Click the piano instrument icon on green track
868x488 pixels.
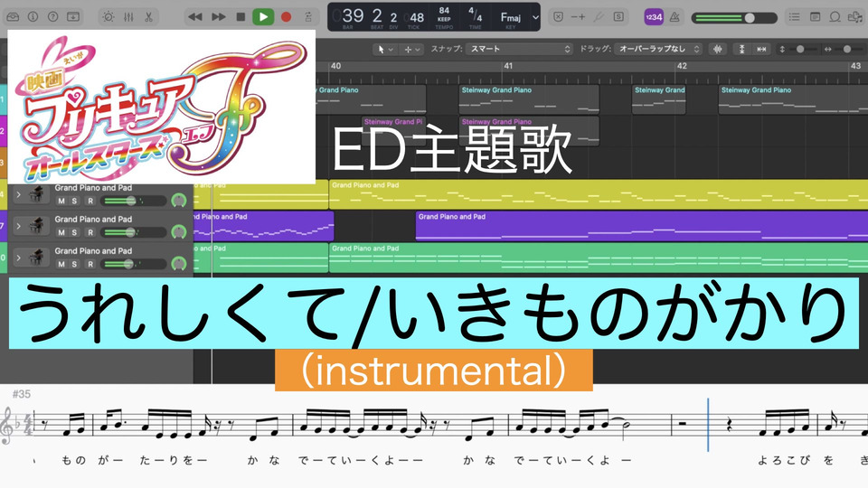(x=36, y=258)
